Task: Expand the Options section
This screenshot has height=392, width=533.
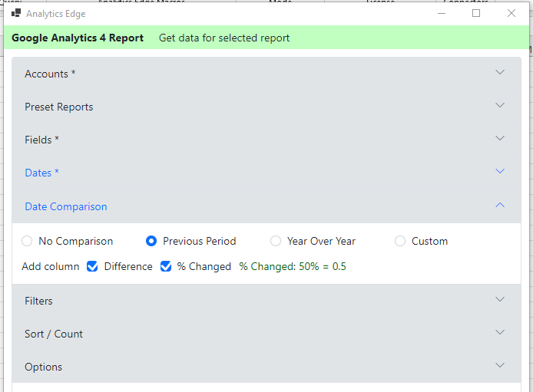Action: pos(266,367)
